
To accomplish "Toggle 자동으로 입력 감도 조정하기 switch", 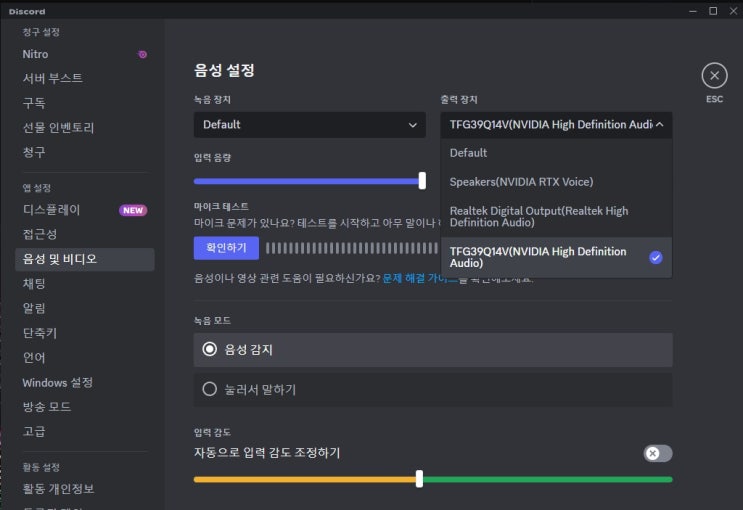I will (x=658, y=454).
